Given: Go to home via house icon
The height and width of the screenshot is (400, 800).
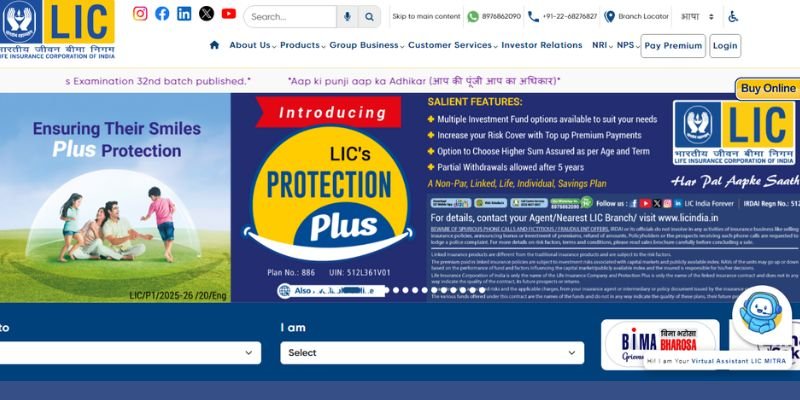Looking at the screenshot, I should click(x=214, y=45).
